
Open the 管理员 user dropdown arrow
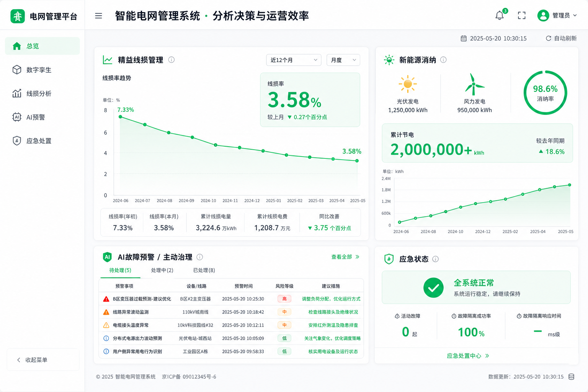point(575,15)
